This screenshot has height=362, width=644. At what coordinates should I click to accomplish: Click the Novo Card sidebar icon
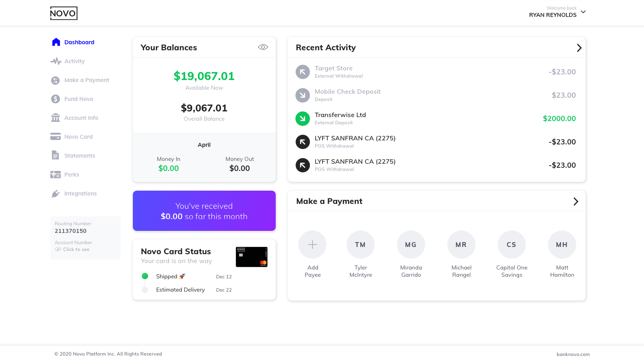tap(56, 137)
